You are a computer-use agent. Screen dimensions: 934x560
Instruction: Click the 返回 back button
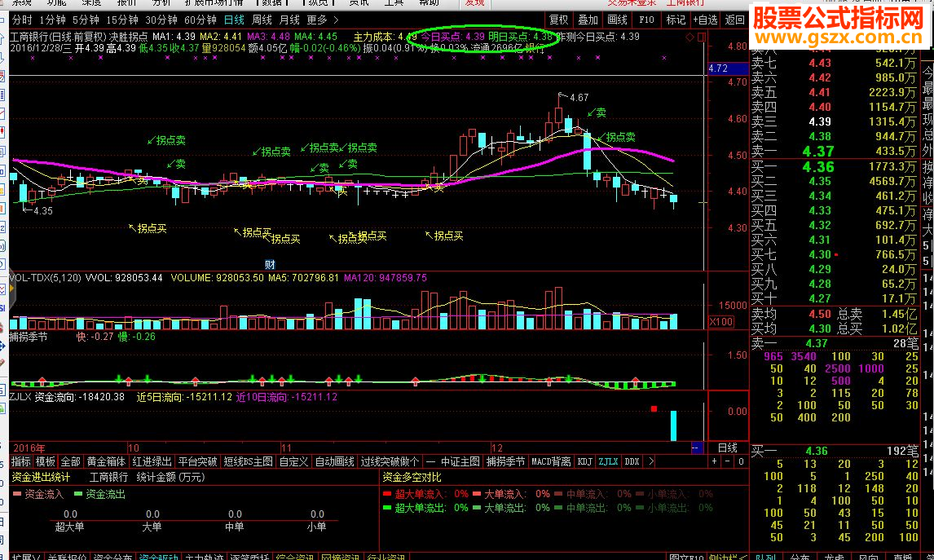[734, 20]
